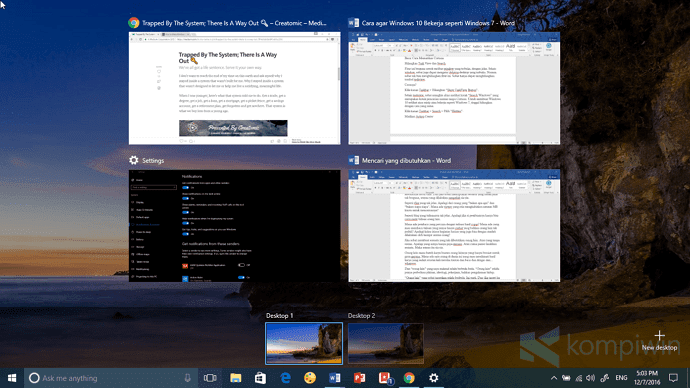Check battery status in system tray

click(566, 378)
